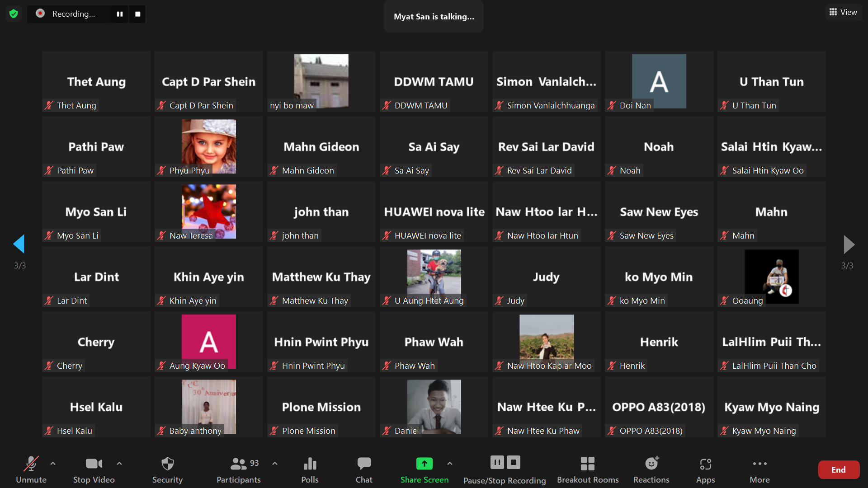
Task: Expand share options arrow beside Share Screen
Action: 449,464
